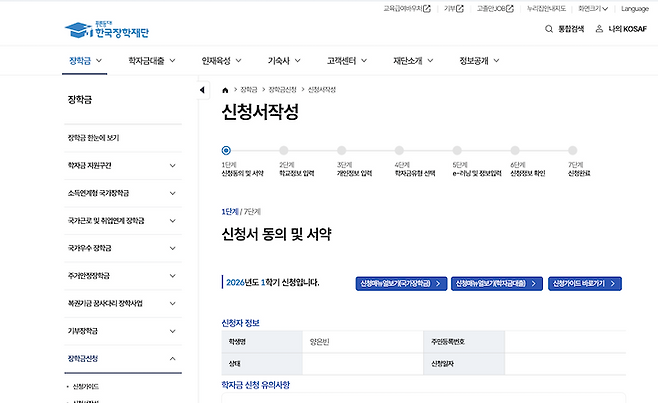
Task: Expand the 고객센터 menu chevron
Action: tap(364, 60)
